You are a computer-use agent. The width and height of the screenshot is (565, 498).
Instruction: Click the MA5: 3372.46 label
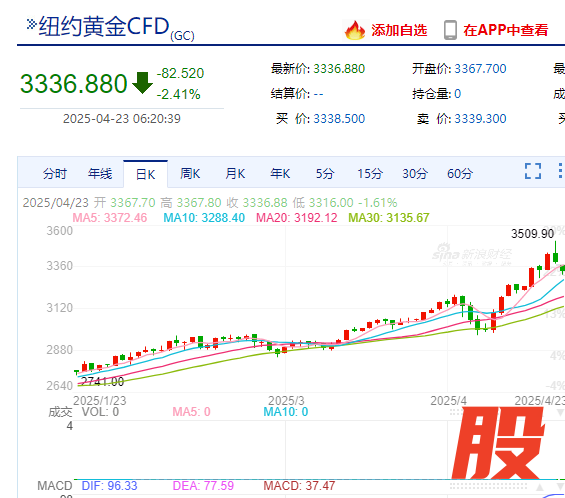click(x=110, y=218)
